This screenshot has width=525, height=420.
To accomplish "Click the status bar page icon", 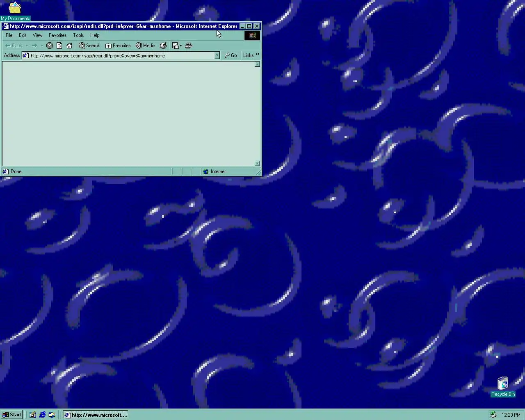I will 6,171.
